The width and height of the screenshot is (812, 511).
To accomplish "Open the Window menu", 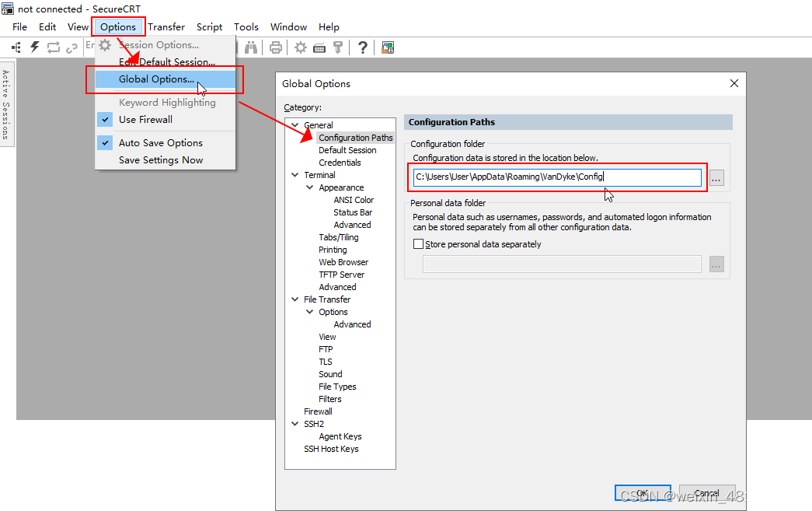I will [x=288, y=27].
